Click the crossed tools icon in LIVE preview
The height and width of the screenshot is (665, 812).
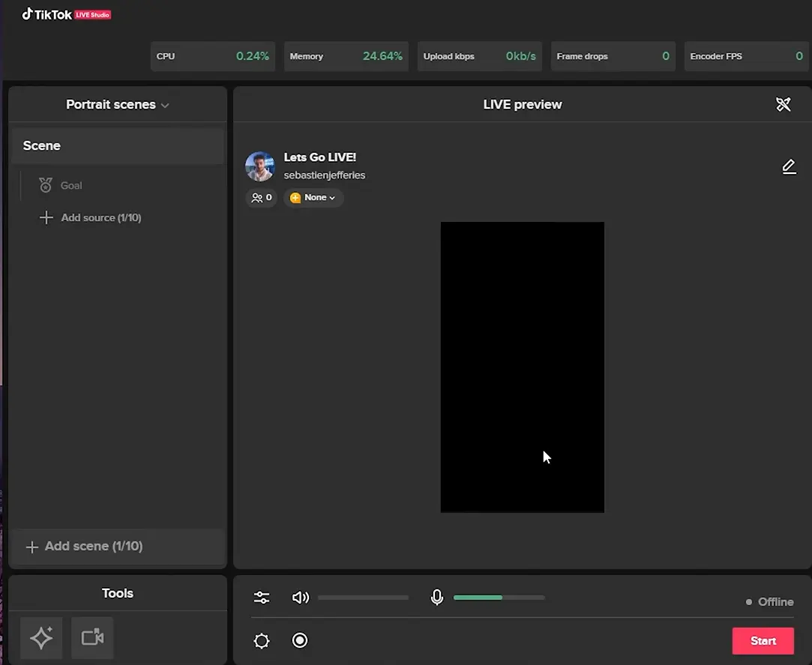pos(784,104)
